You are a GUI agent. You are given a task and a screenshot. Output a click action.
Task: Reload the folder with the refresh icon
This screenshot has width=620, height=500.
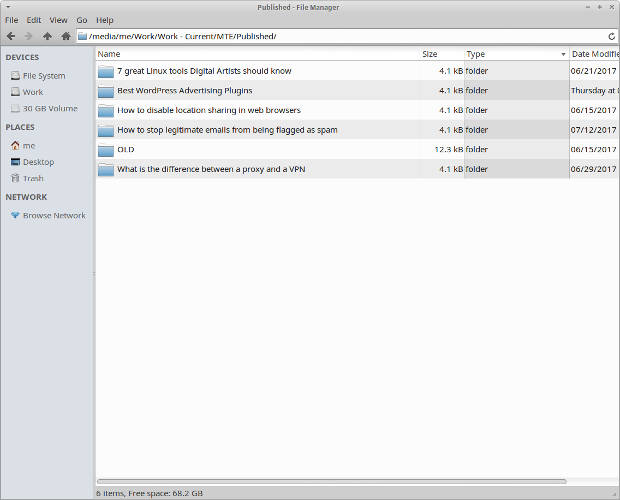(x=611, y=36)
